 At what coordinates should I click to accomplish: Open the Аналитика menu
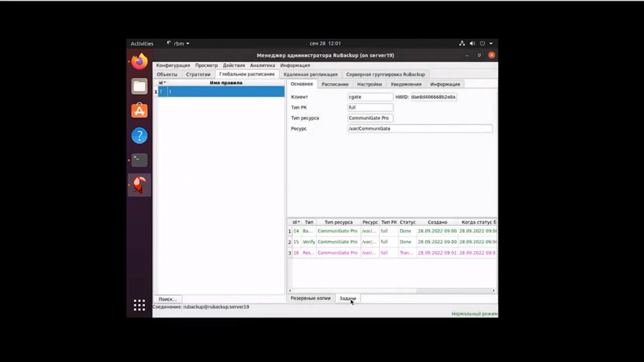[x=262, y=65]
